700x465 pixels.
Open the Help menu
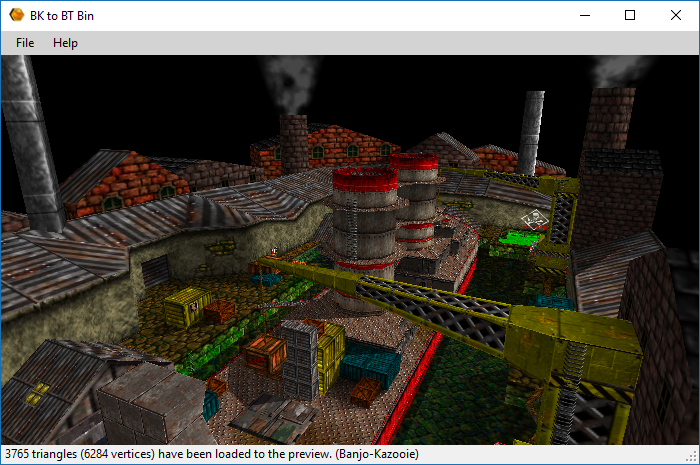tap(65, 43)
